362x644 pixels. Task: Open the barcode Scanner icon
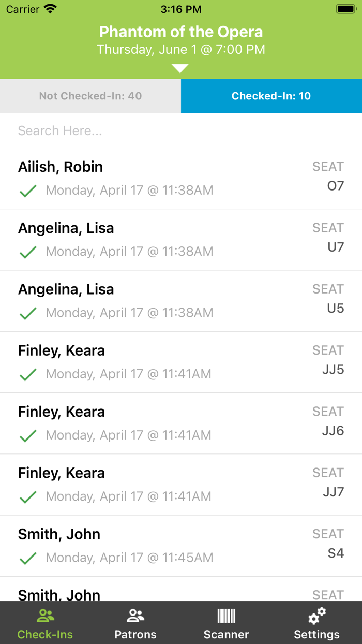coord(226,616)
